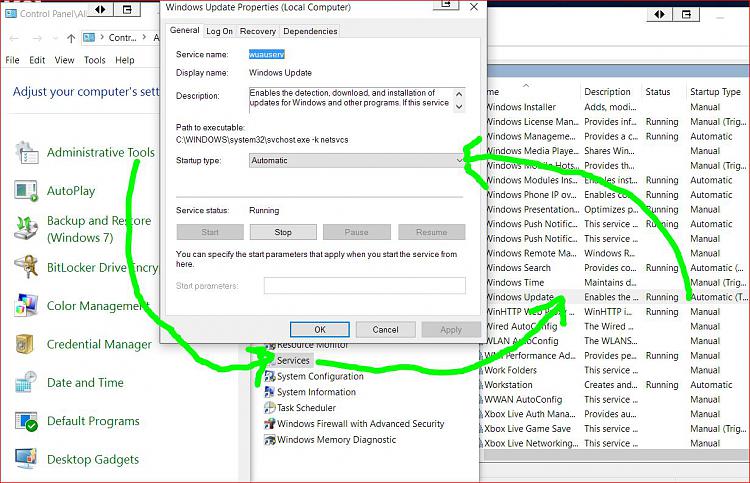
Task: Click the Pause service button
Action: [x=356, y=232]
